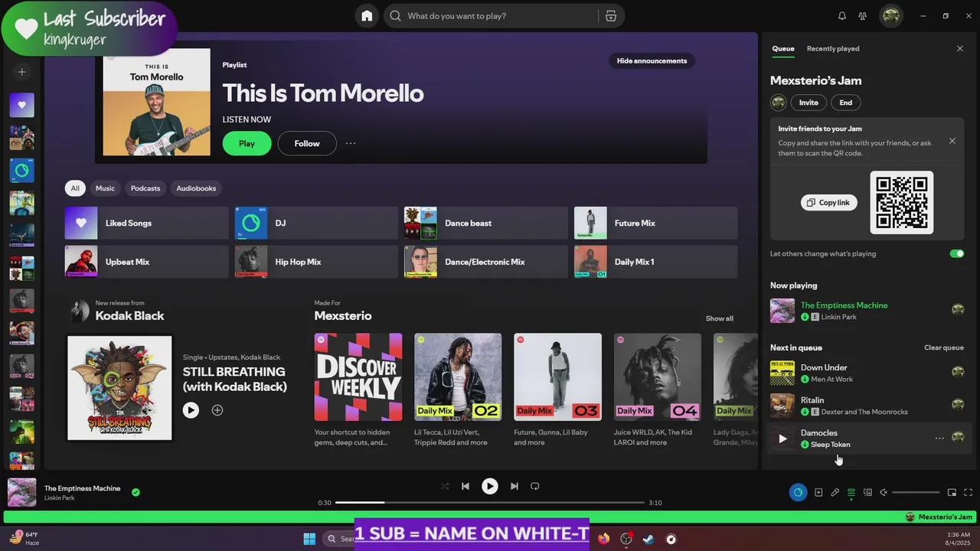980x551 pixels.
Task: Open the Browse icon in search bar
Action: 610,16
